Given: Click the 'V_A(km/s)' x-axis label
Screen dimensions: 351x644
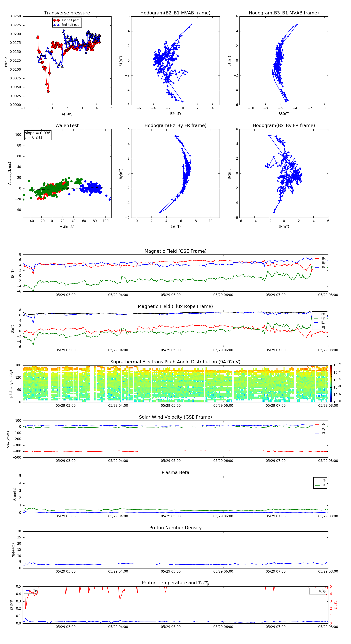Looking at the screenshot, I should tap(67, 227).
